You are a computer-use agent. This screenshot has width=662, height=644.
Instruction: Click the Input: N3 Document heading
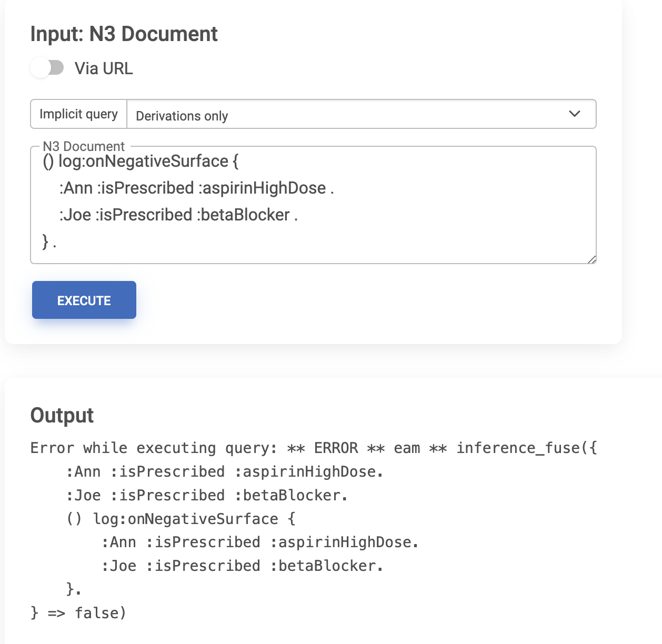124,34
